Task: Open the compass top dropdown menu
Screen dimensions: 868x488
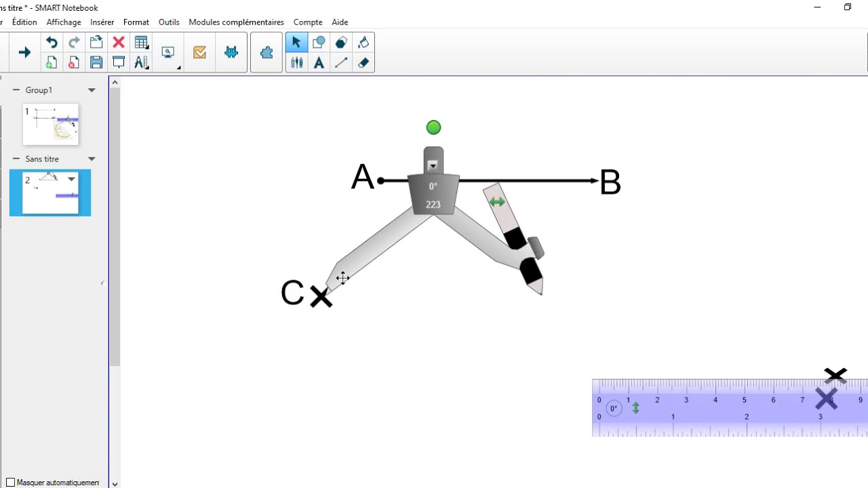Action: click(433, 165)
